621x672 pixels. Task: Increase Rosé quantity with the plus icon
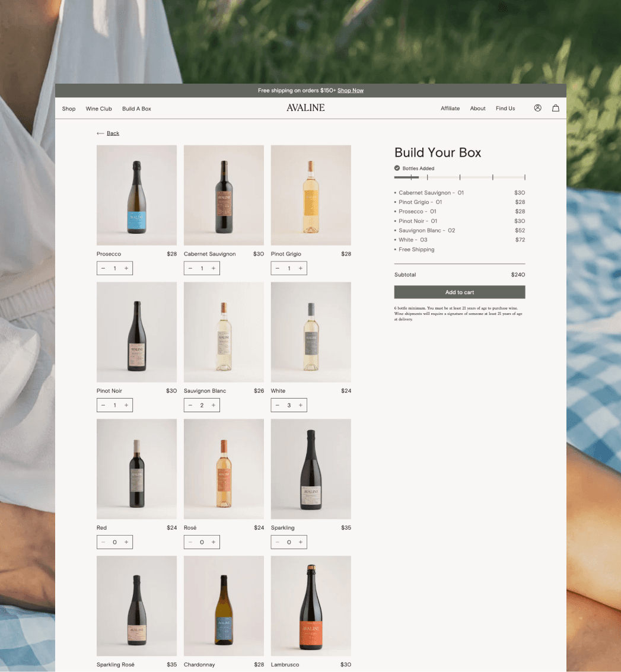pos(214,542)
